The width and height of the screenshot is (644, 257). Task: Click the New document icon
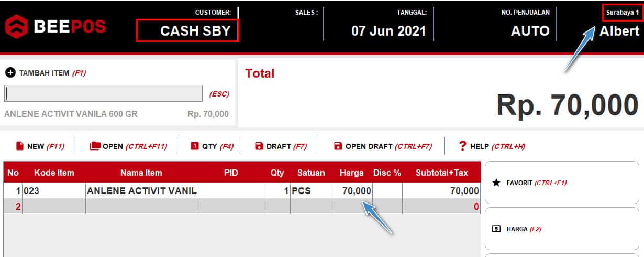(20, 146)
